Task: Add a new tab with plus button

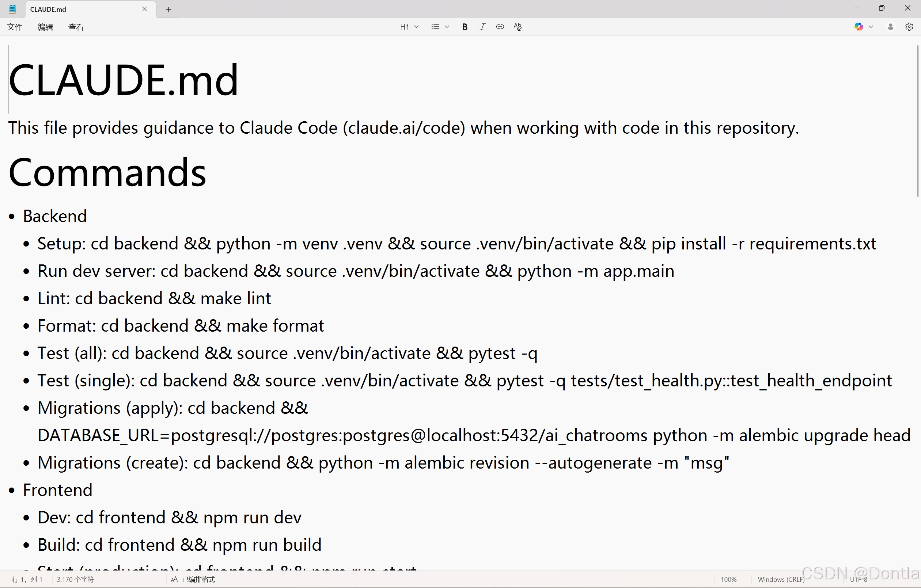Action: point(169,9)
